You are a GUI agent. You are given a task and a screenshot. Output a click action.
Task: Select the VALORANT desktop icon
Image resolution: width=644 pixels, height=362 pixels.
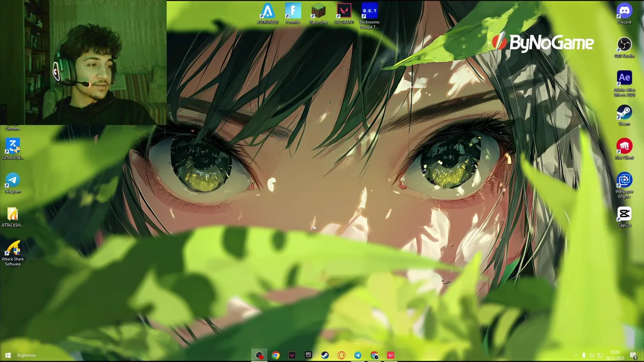click(344, 14)
